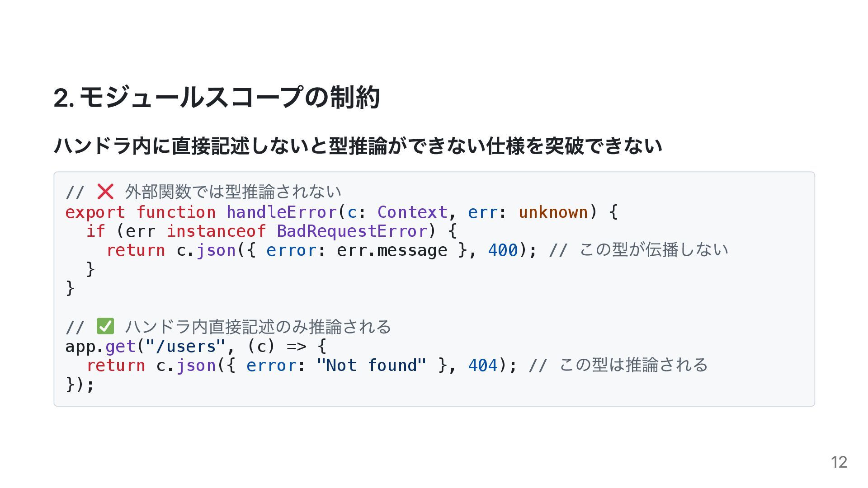This screenshot has height=488, width=868.
Task: Click the red cross mark emoji
Action: (105, 192)
